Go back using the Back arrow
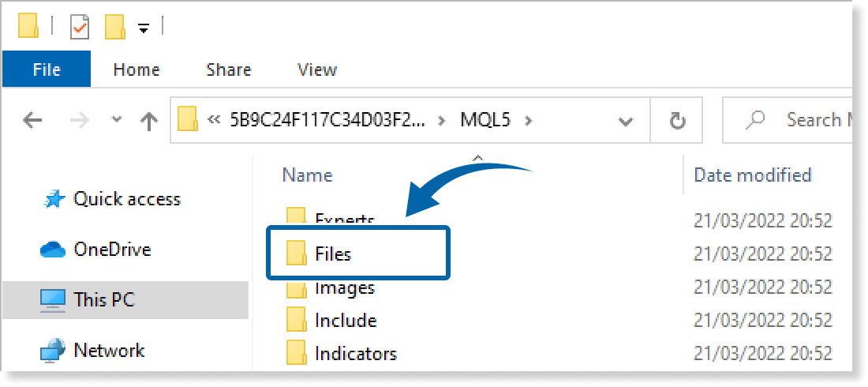868x387 pixels. [32, 121]
